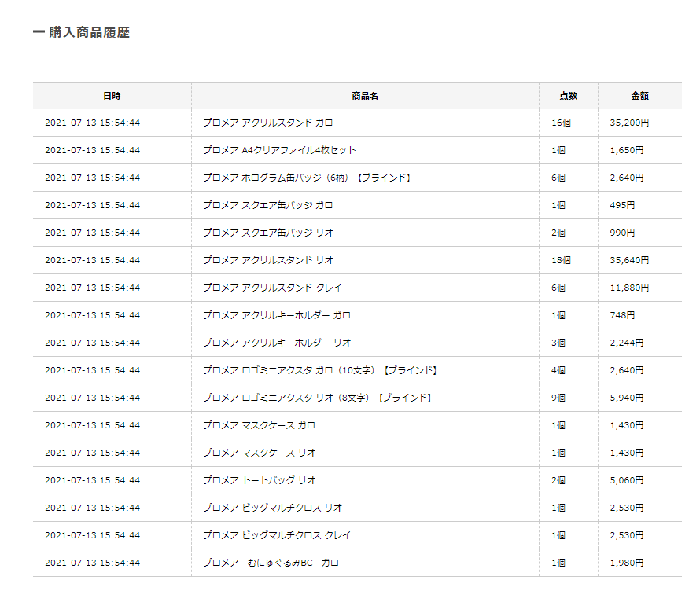Image resolution: width=700 pixels, height=591 pixels.
Task: Select product name プロメア ホログラム缶バッジ（6柄）【ブラインド】
Action: pos(308,178)
